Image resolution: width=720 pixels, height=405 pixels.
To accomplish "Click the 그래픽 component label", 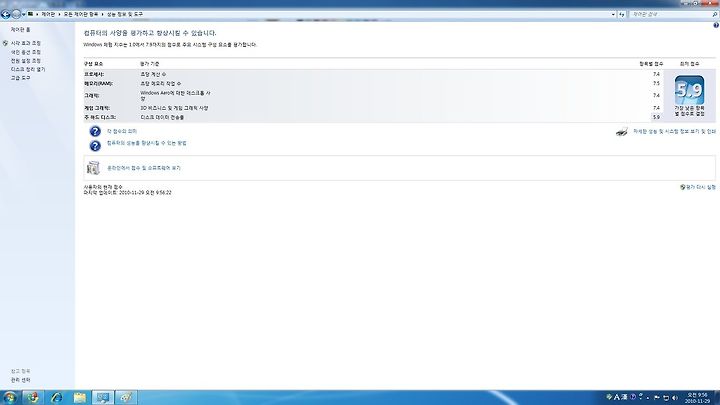I will tap(91, 96).
